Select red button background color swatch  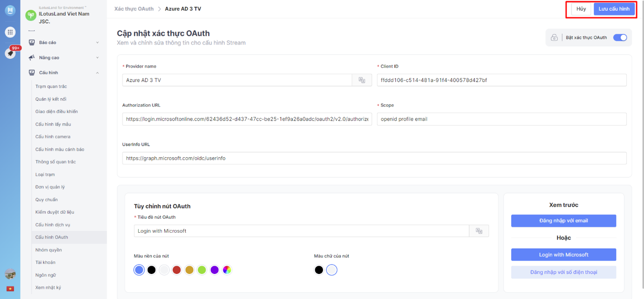pos(177,270)
